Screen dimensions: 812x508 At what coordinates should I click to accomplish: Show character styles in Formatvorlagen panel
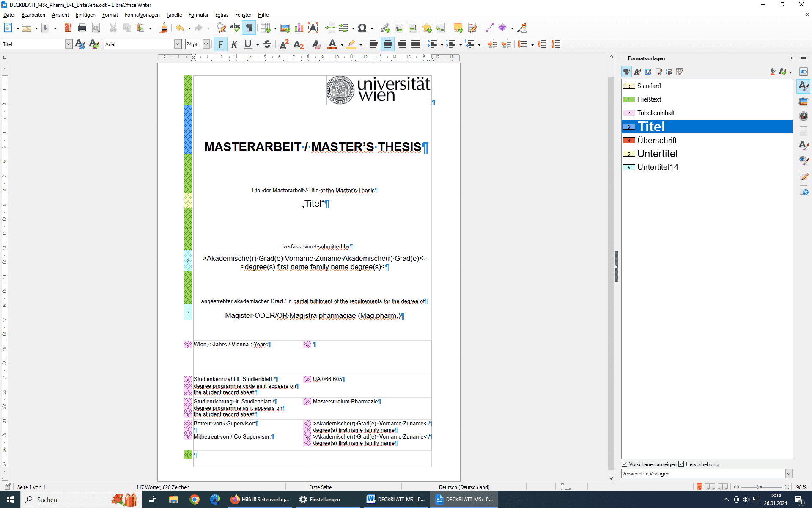coord(637,72)
